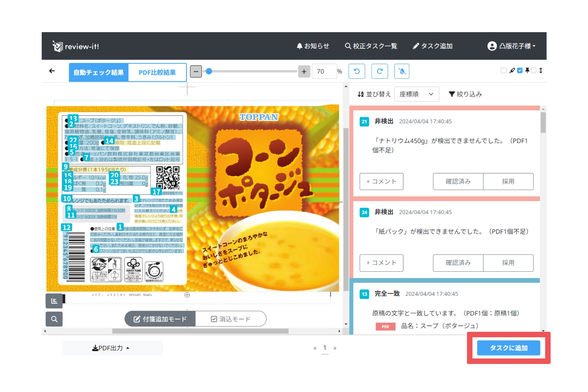Screen dimensions: 588x392
Task: Enable 付箋追加モード
Action: pyautogui.click(x=160, y=319)
